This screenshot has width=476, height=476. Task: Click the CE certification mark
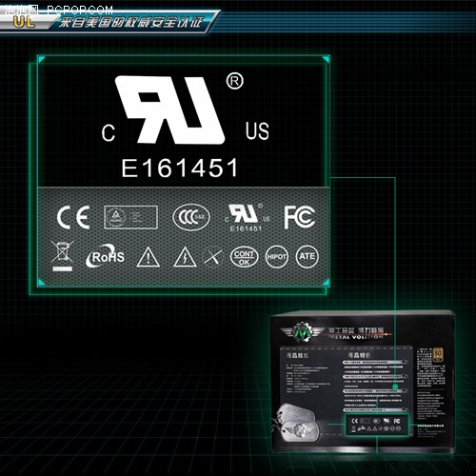pos(73,217)
